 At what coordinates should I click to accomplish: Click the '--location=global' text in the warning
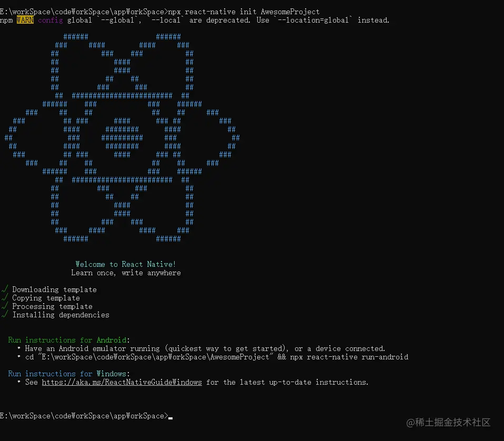313,20
